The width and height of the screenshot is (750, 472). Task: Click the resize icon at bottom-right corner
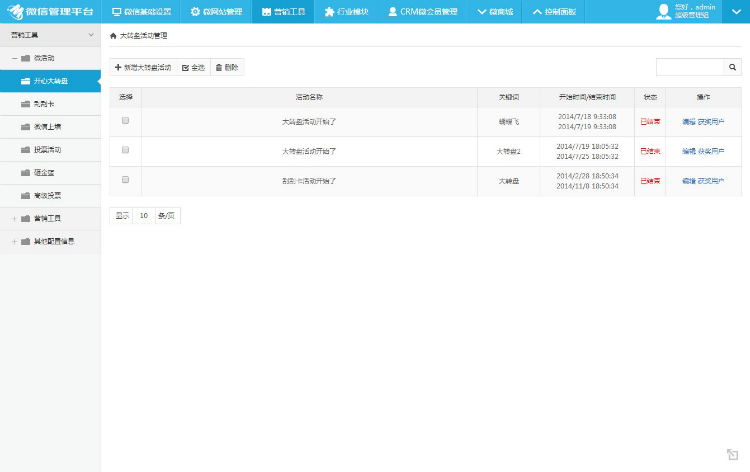(x=733, y=454)
